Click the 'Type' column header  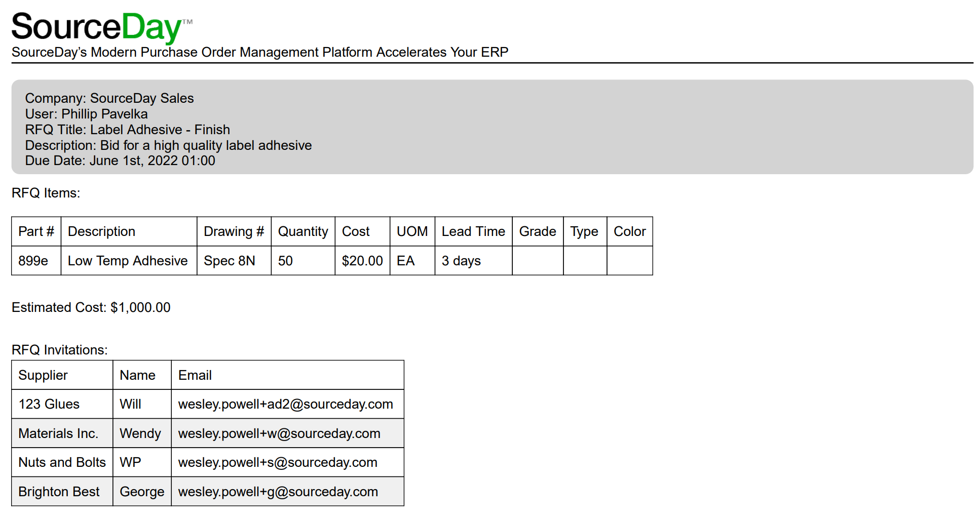(x=585, y=231)
